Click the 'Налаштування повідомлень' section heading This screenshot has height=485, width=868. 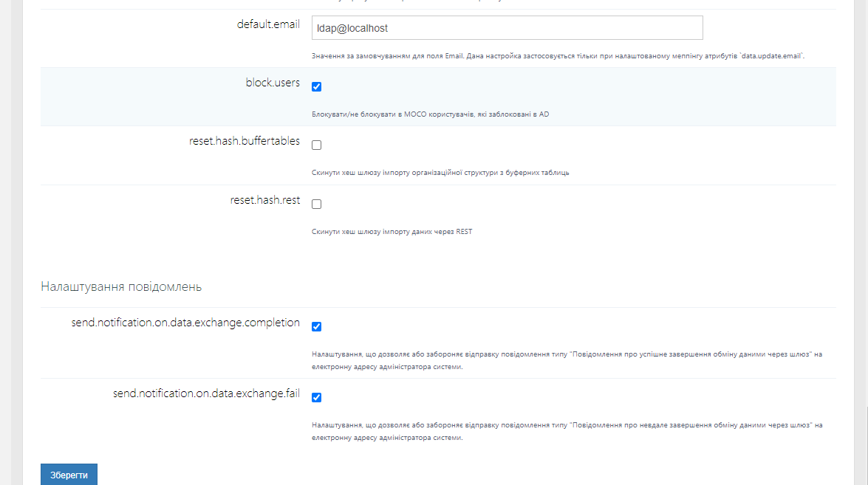point(121,286)
